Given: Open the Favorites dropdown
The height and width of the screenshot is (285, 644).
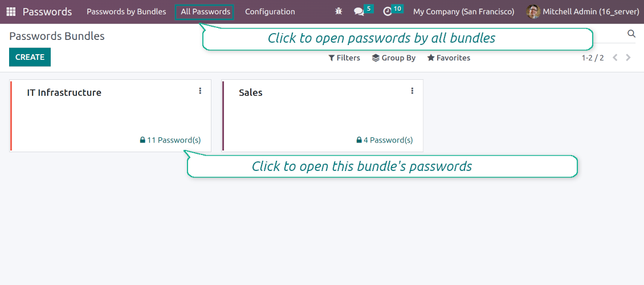Looking at the screenshot, I should point(449,58).
